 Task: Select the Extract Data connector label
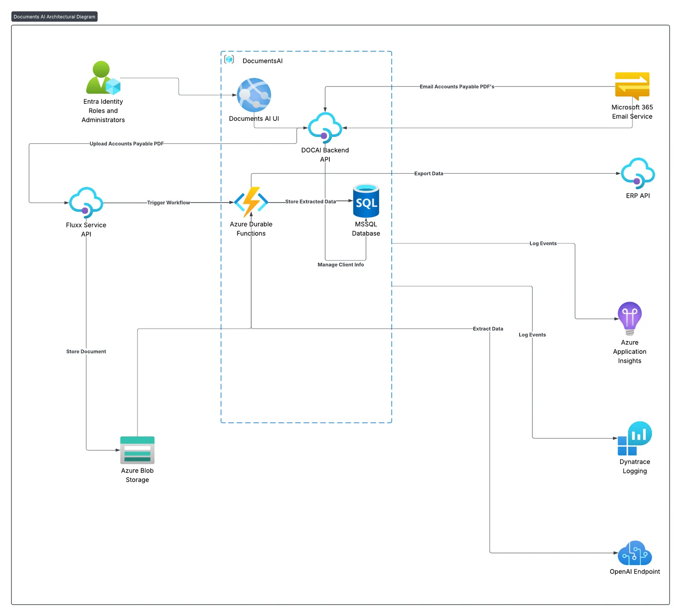tap(488, 329)
